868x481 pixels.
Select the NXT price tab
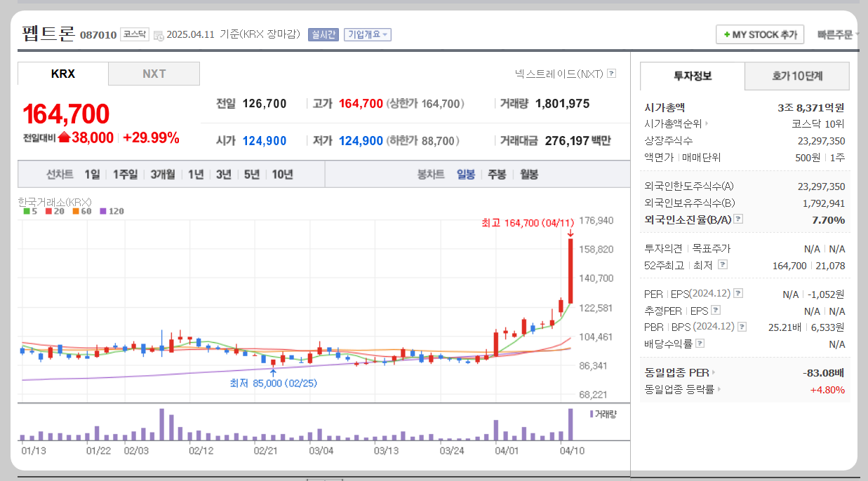click(154, 73)
